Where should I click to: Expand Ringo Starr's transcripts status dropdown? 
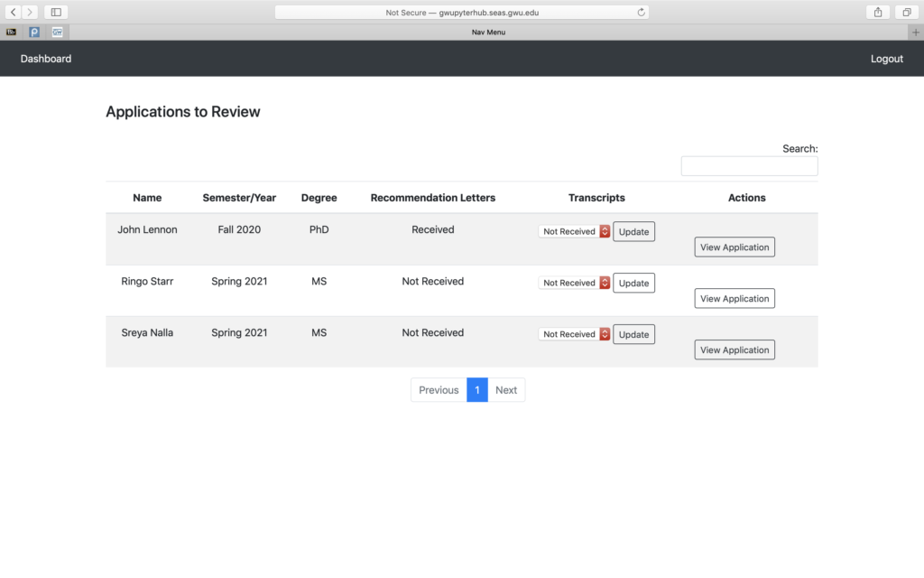click(575, 283)
